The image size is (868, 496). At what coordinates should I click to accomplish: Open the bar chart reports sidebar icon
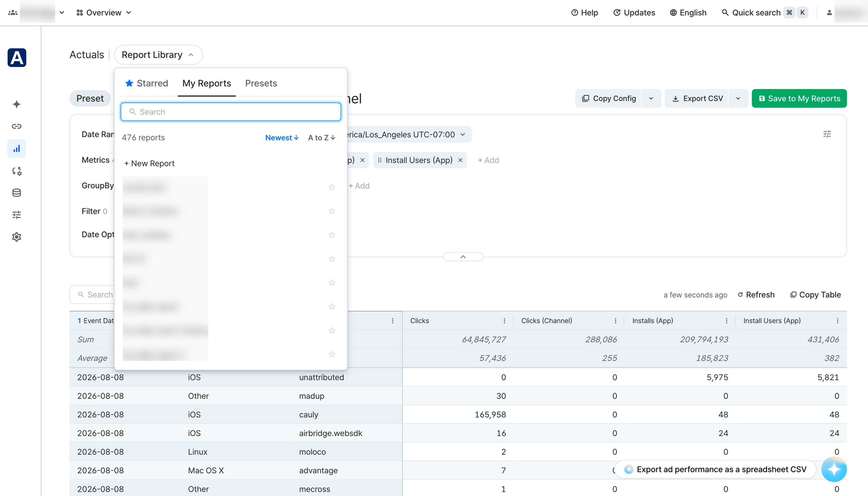point(17,148)
